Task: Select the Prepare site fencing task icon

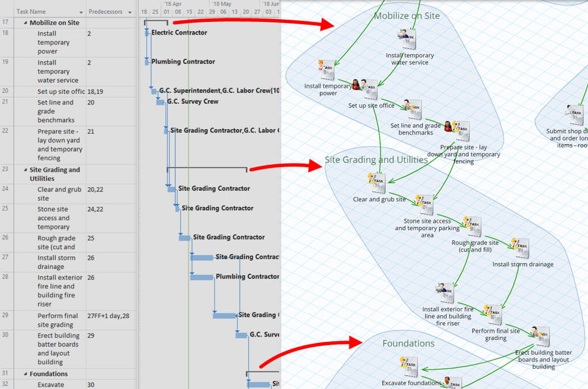Action: click(x=459, y=131)
